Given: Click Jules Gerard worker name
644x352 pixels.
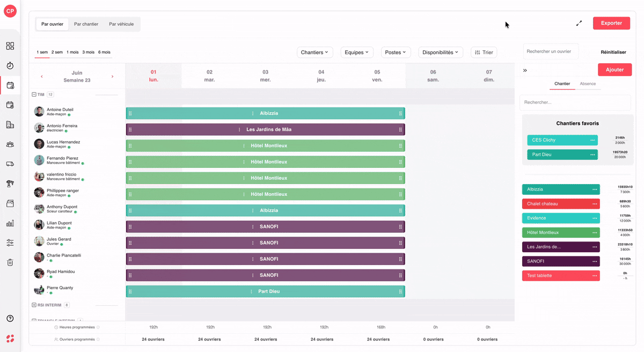Looking at the screenshot, I should click(59, 239).
